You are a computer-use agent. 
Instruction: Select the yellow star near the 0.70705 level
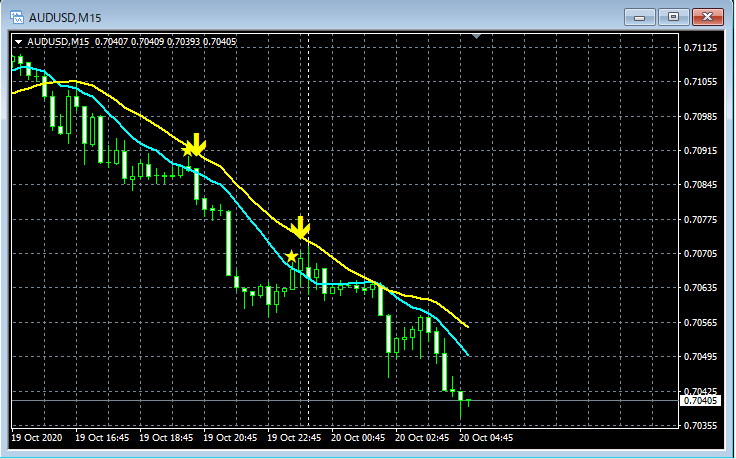pos(291,256)
